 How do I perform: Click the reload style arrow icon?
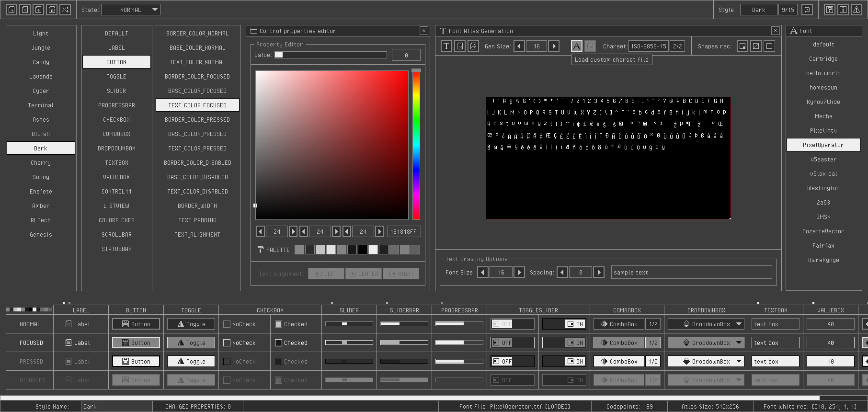[807, 10]
